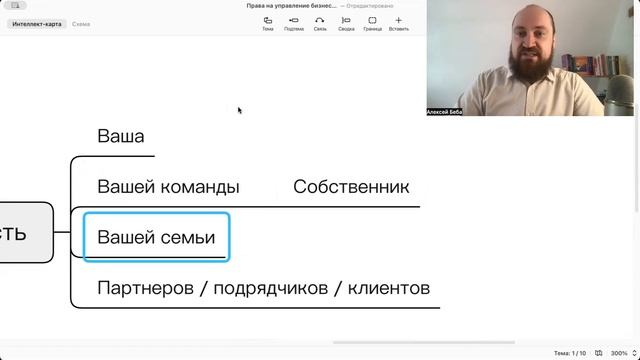Click the 'Вашей семьи' selected node

pyautogui.click(x=156, y=237)
